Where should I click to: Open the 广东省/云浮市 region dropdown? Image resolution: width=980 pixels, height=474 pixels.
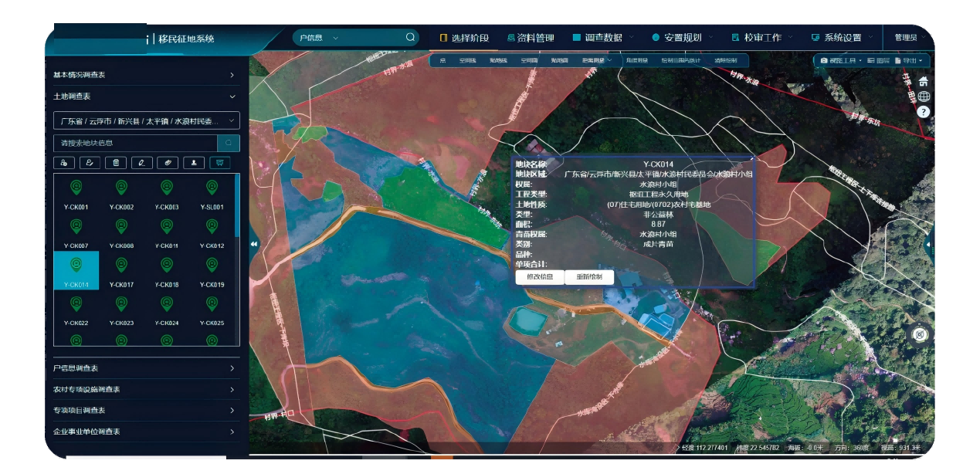click(x=147, y=121)
